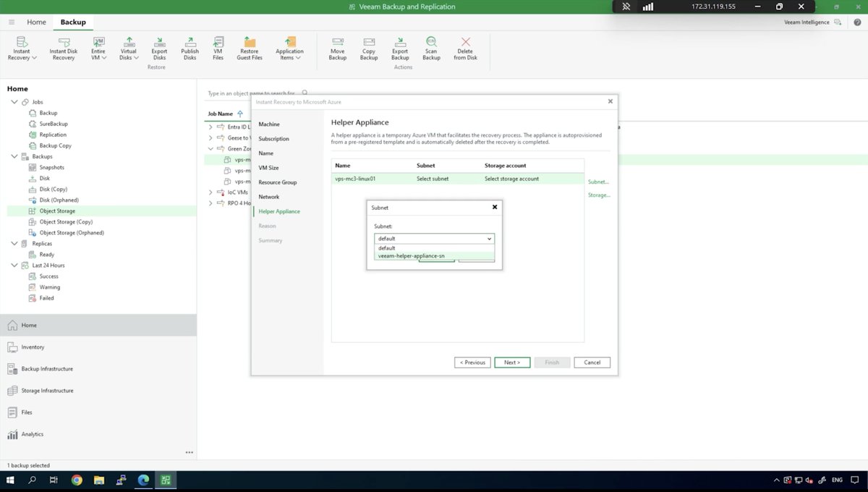Screen dimensions: 868x492
Task: Click Next in the recovery wizard
Action: (512, 362)
